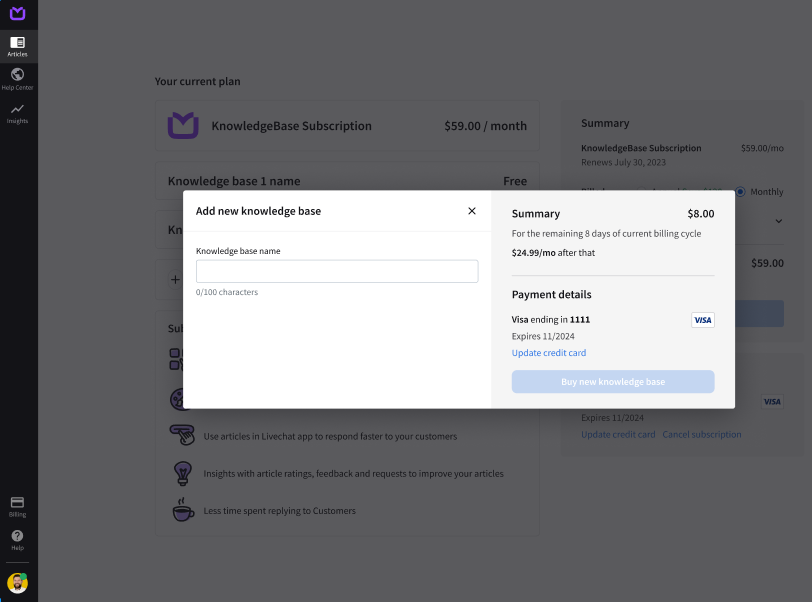Viewport: 812px width, 602px height.
Task: Open Help from the sidebar bottom
Action: click(17, 540)
